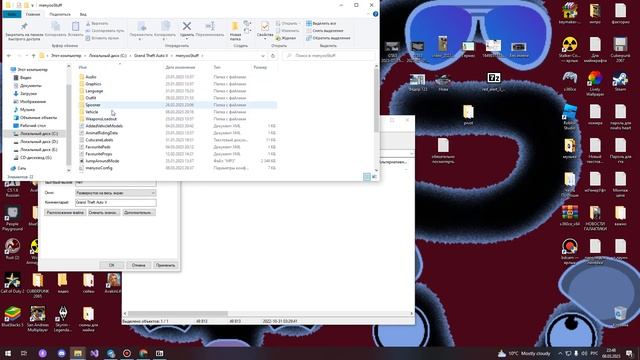Open the Properties (Свойства) ribbon icon
The width and height of the screenshot is (640, 360).
265,29
